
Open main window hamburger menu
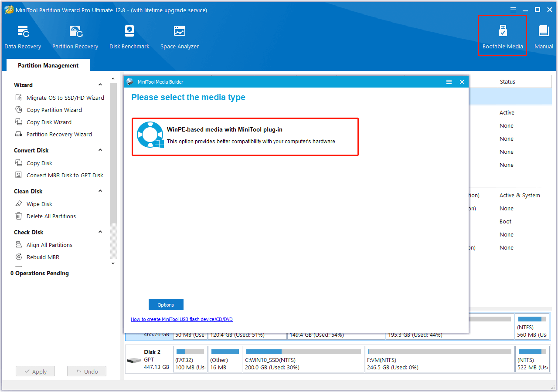click(x=513, y=10)
